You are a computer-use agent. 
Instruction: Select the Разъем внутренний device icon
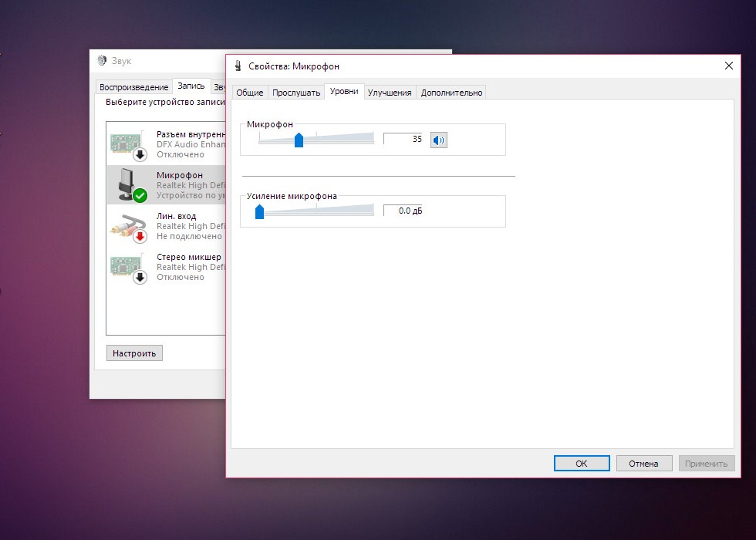[x=128, y=144]
